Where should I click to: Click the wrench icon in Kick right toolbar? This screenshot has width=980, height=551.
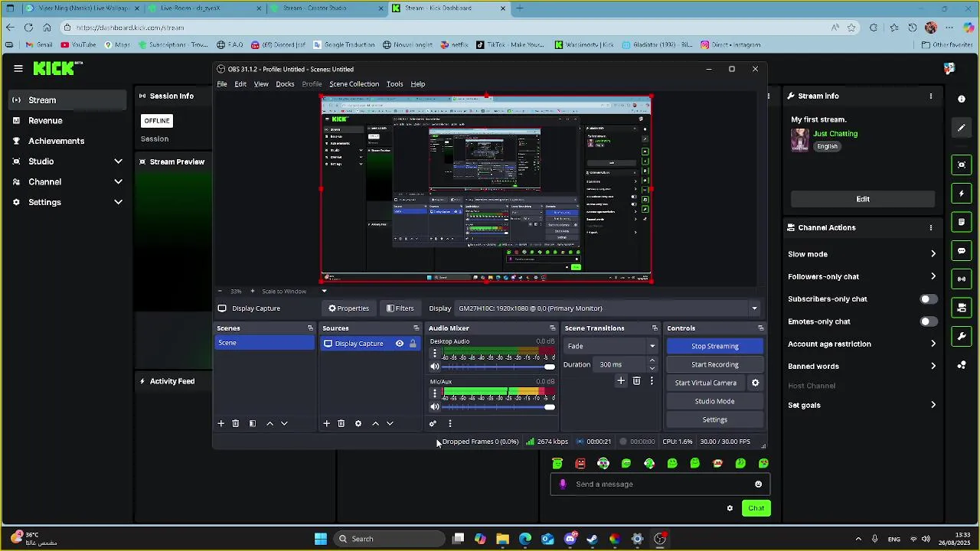[961, 337]
